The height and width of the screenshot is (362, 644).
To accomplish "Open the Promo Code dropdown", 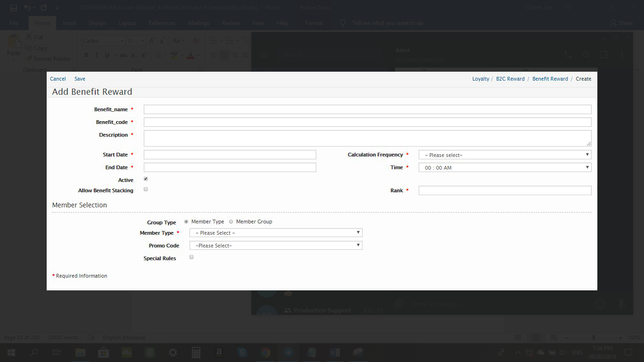I will point(275,246).
